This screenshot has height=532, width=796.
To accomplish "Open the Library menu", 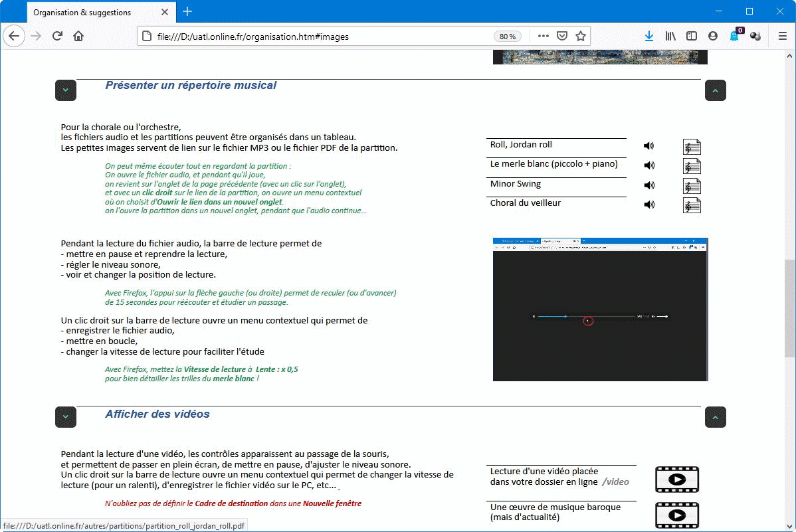I will (x=670, y=36).
